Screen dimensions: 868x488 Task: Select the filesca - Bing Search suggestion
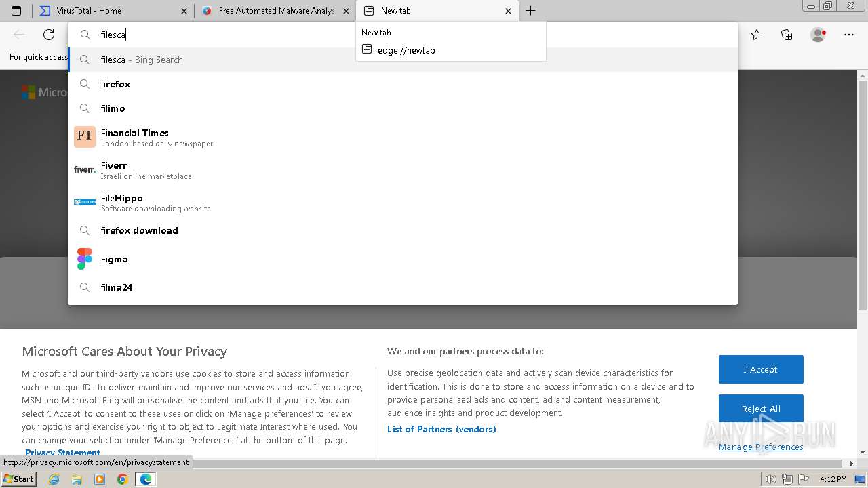(x=403, y=60)
